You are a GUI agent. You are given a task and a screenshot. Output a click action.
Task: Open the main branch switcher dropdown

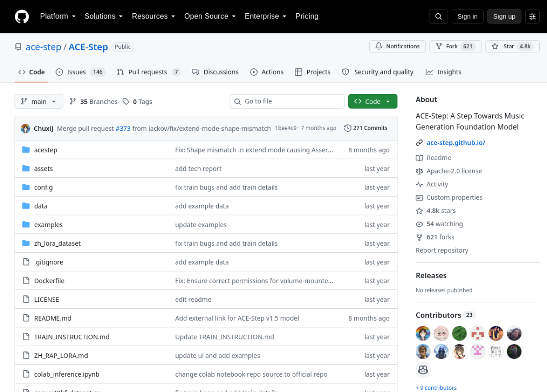39,101
